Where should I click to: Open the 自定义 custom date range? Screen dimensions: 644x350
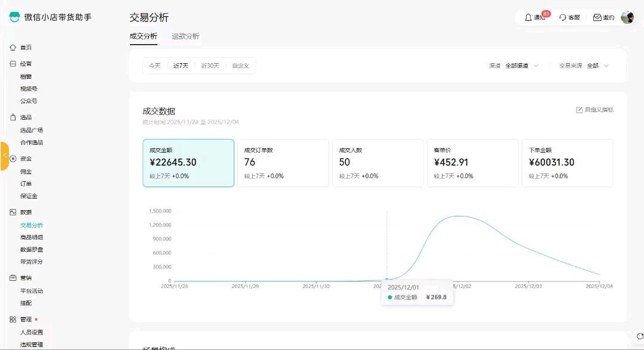[x=240, y=66]
